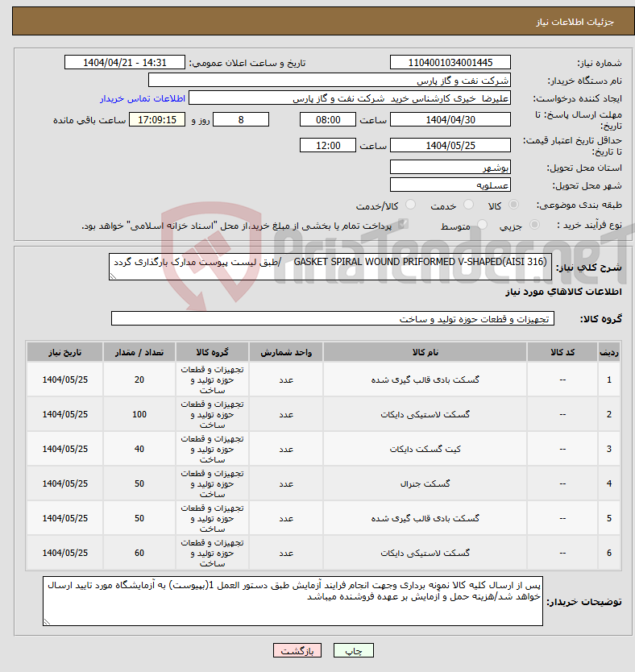Click the واحد شمارش column header
Viewport: 635px width, 672px height.
point(286,352)
